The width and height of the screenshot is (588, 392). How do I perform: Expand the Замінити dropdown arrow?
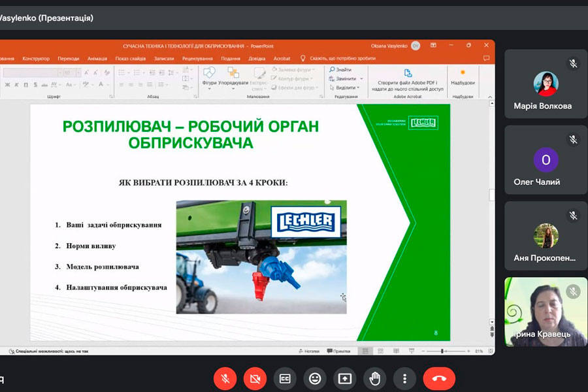point(361,78)
